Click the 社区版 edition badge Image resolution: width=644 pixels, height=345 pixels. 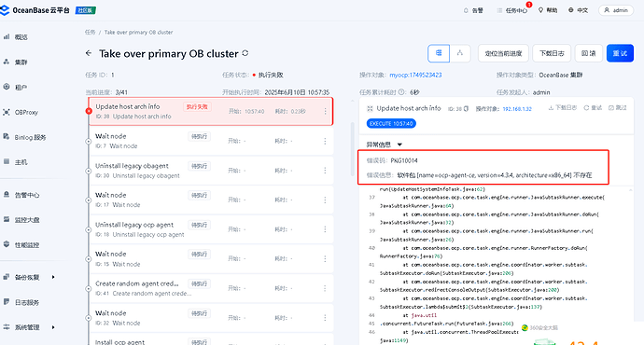coord(86,10)
